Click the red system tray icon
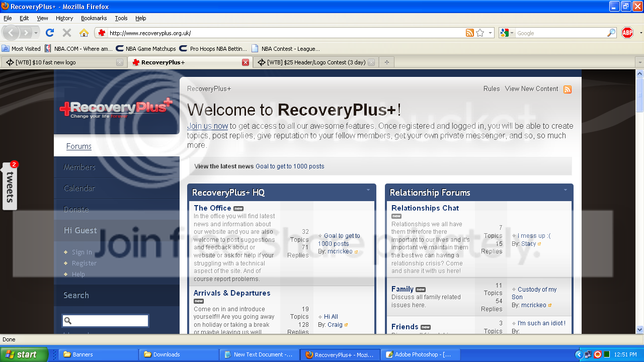This screenshot has width=644, height=362. 597,354
